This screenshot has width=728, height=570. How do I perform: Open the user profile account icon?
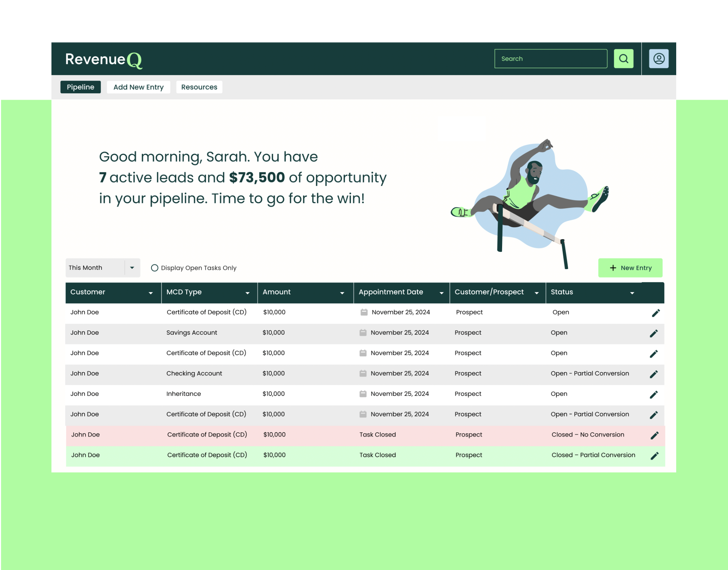[x=659, y=58]
